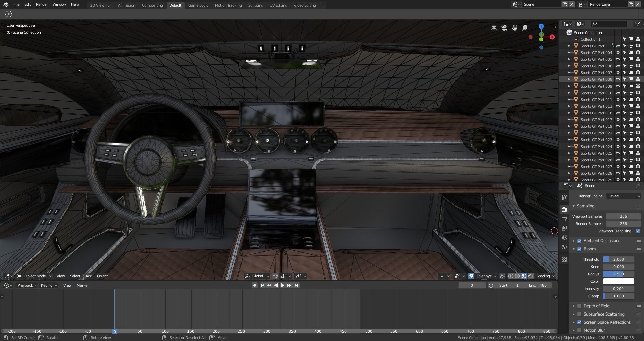Toggle the camera view icon
The height and width of the screenshot is (341, 644).
(x=504, y=28)
